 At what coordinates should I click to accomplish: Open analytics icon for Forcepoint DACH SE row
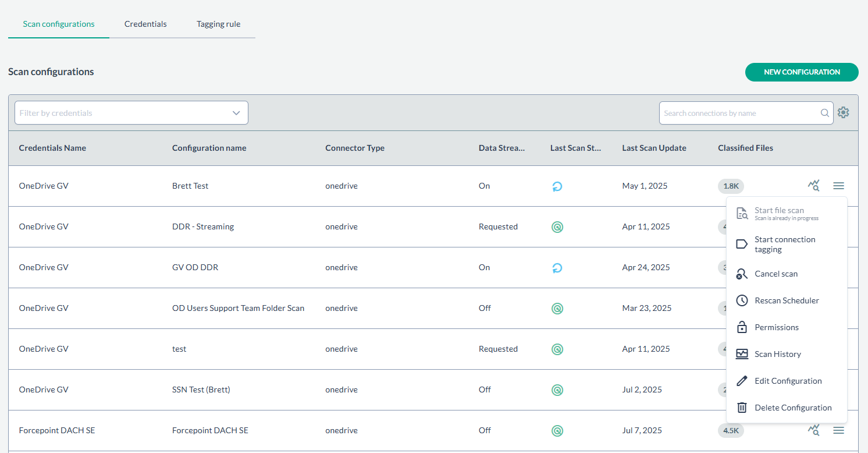pos(813,430)
